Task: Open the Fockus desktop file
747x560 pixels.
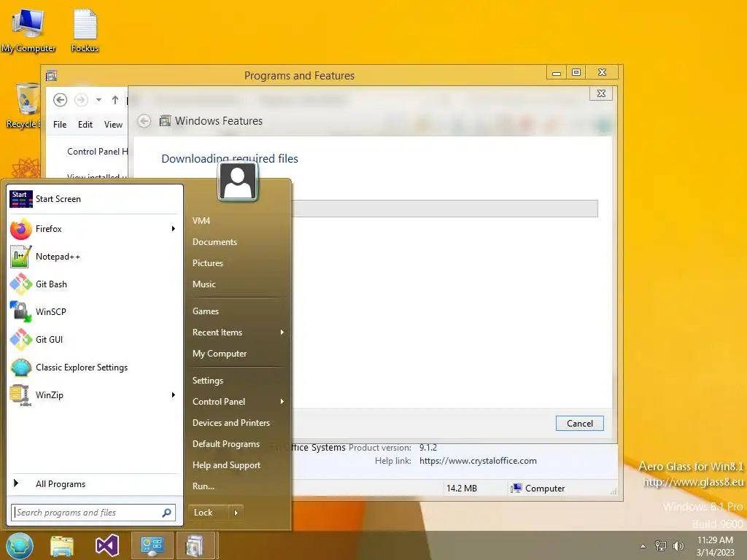Action: coord(85,31)
